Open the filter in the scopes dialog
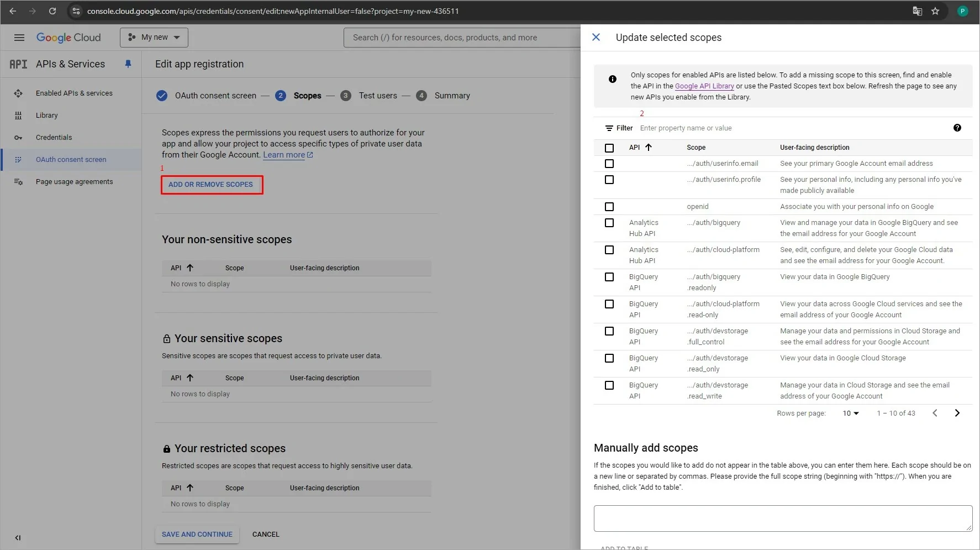 pos(618,128)
